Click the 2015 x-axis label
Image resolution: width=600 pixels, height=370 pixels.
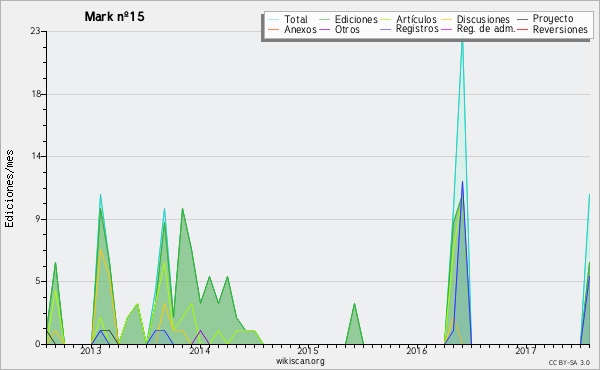[308, 350]
